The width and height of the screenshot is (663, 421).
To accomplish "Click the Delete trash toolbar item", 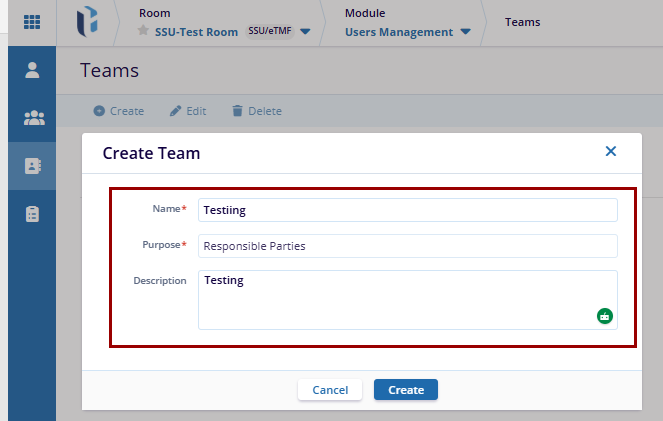I will click(256, 111).
